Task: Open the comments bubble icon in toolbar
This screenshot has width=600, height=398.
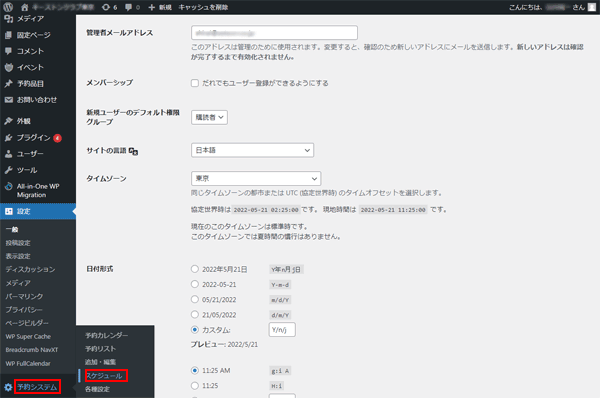Action: pos(129,7)
